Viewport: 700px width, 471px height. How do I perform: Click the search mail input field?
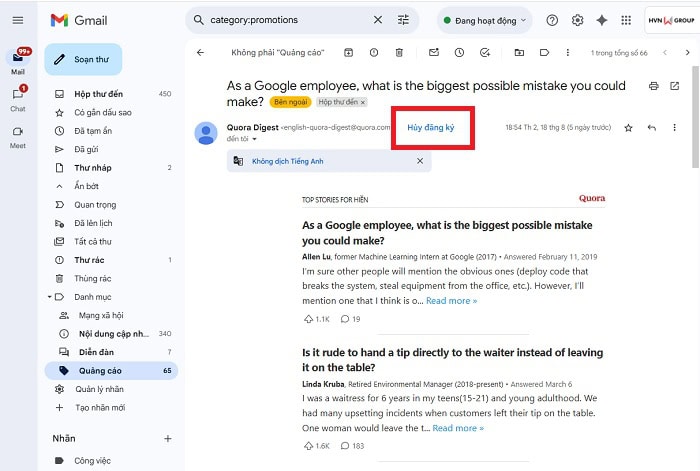click(x=288, y=20)
